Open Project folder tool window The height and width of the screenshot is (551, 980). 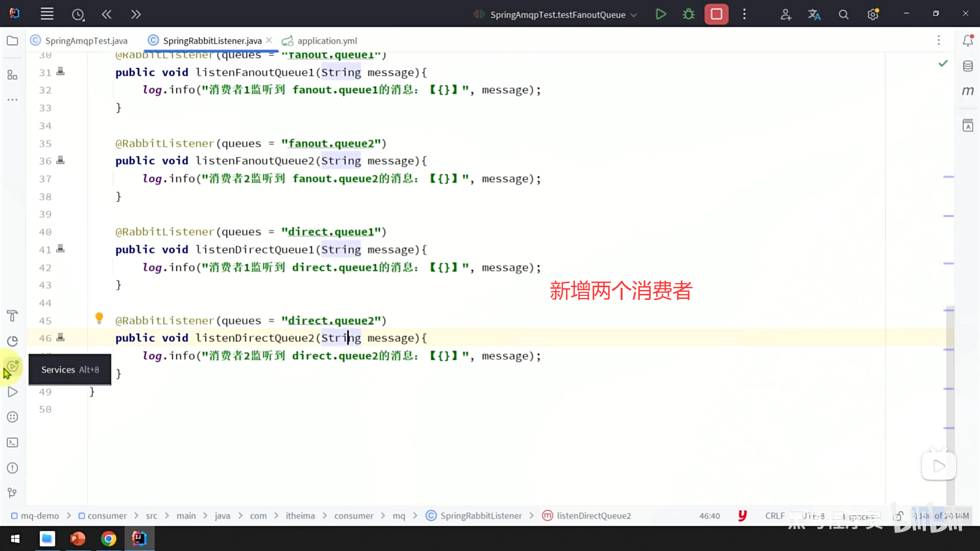[13, 41]
